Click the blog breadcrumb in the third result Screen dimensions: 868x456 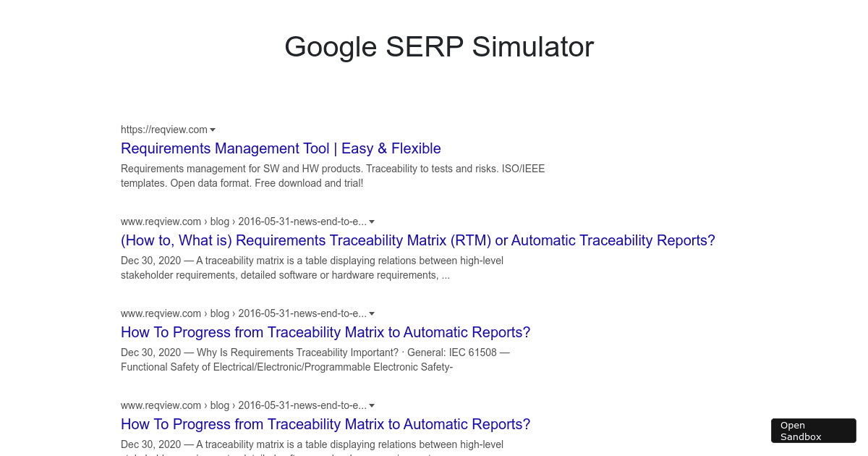(x=220, y=313)
